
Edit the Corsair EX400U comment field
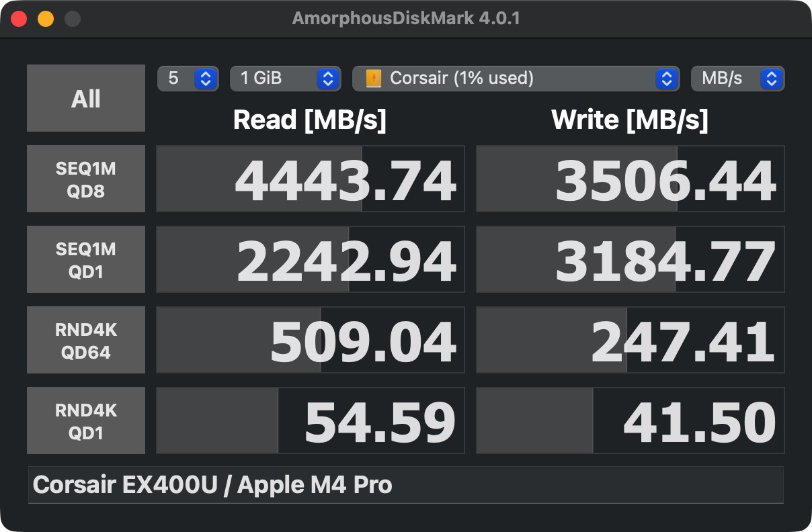tap(405, 485)
